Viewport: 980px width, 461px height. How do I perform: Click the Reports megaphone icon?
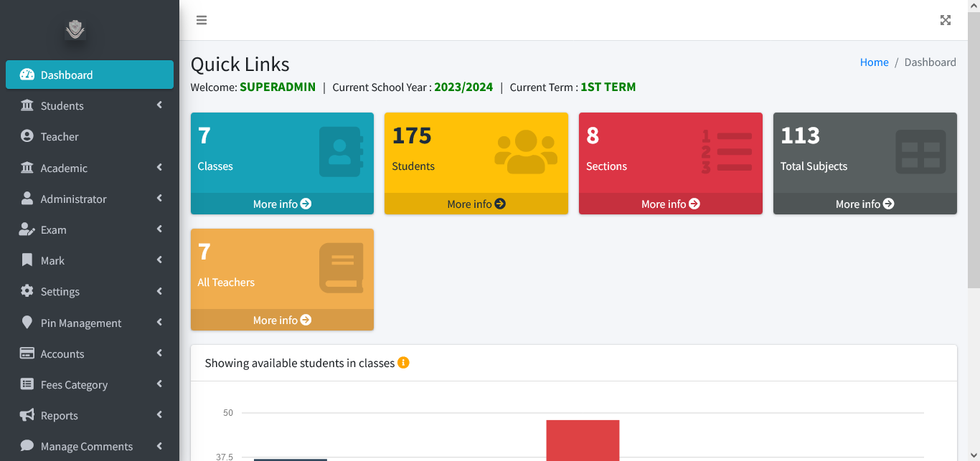click(27, 415)
